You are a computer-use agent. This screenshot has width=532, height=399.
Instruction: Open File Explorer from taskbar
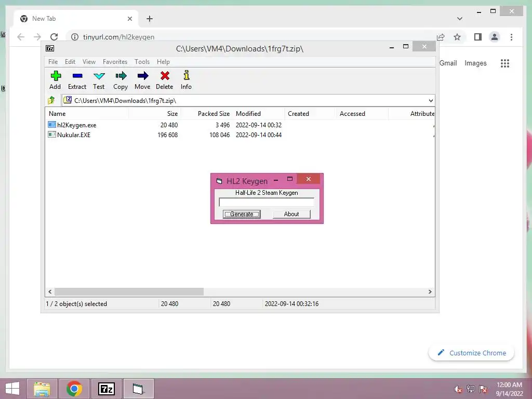pyautogui.click(x=42, y=389)
